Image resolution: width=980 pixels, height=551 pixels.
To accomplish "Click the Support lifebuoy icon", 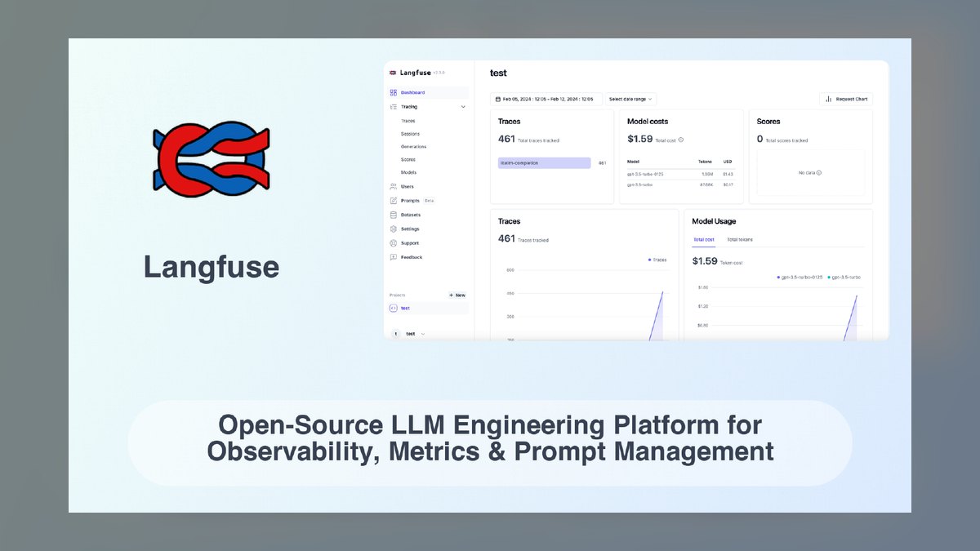I will click(x=393, y=243).
